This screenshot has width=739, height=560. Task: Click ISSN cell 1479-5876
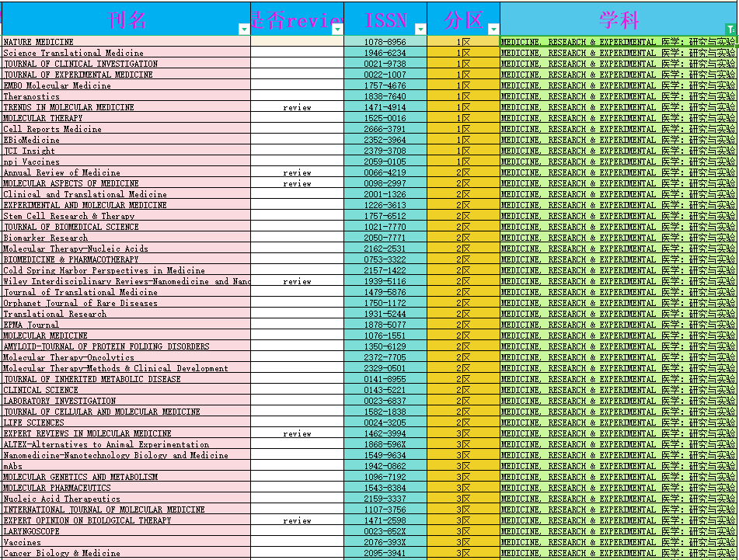385,292
